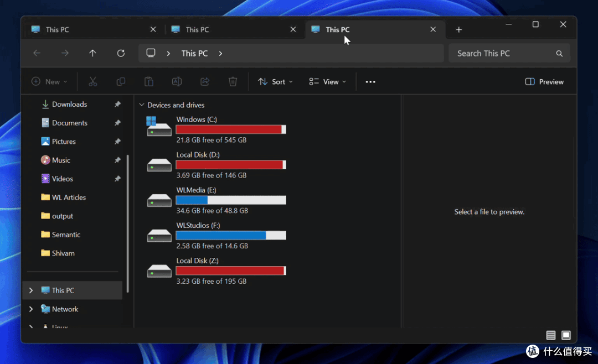This screenshot has width=598, height=364.
Task: Unpin Downloads using its pin icon
Action: pyautogui.click(x=117, y=104)
